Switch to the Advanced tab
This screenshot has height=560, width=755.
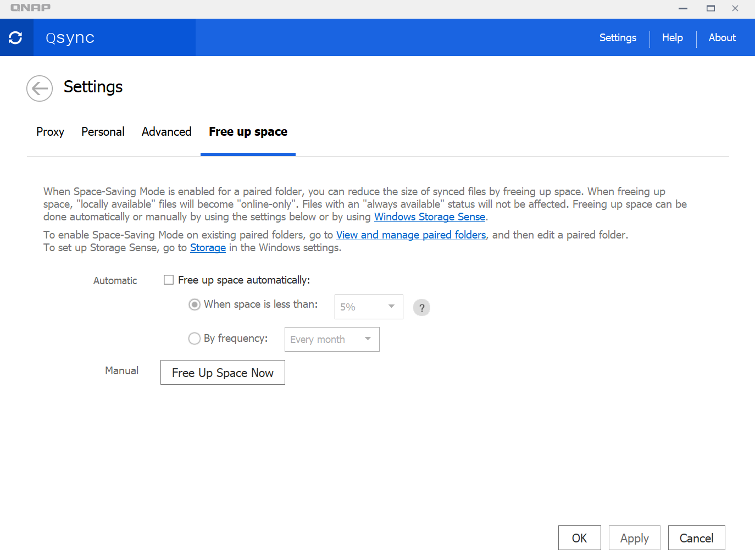tap(166, 132)
